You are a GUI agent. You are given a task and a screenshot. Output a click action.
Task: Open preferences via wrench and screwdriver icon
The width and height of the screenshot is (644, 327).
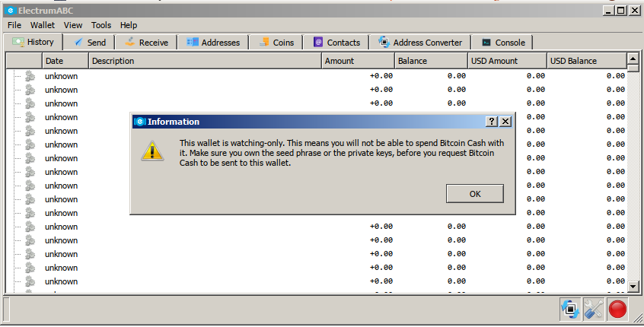point(594,309)
